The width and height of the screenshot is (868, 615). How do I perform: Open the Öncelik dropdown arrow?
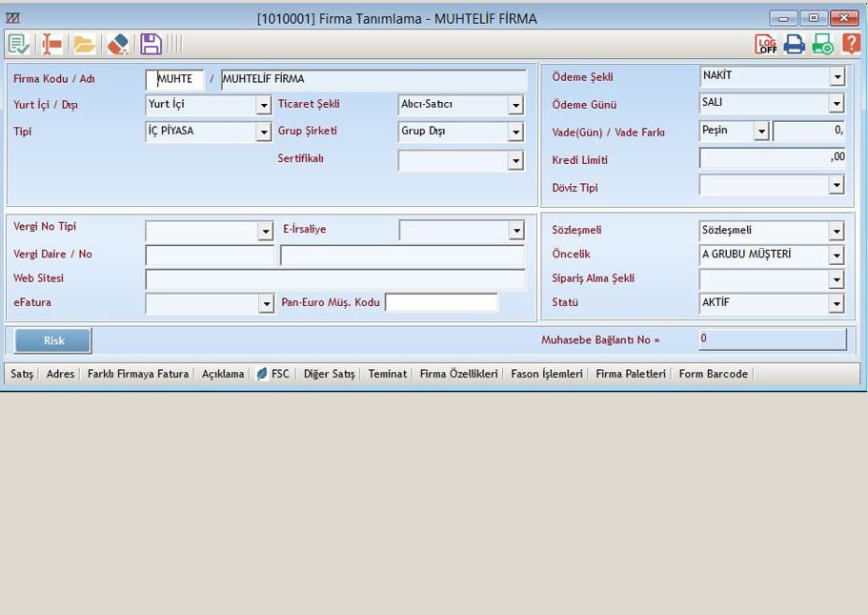click(x=837, y=256)
